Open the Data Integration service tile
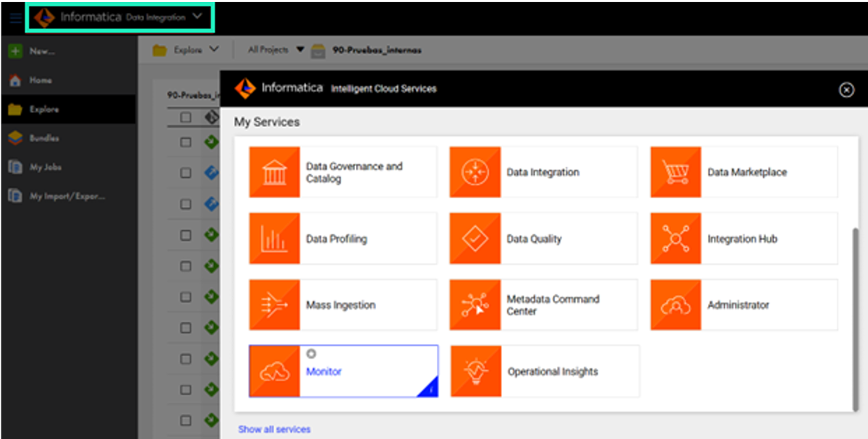The width and height of the screenshot is (868, 439). pos(543,172)
